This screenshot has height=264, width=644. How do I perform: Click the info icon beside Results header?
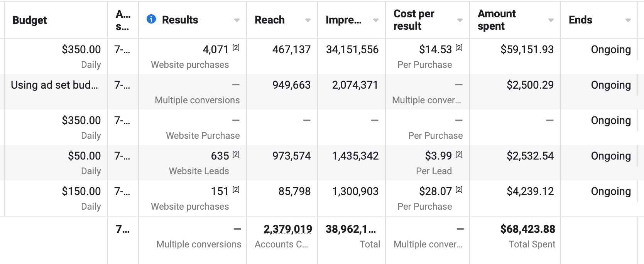click(151, 19)
